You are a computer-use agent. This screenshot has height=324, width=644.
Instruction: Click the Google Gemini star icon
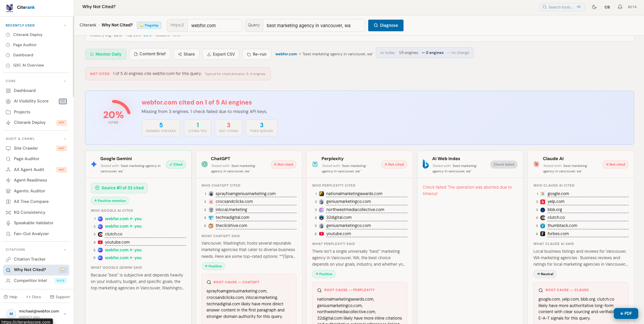coord(94,164)
